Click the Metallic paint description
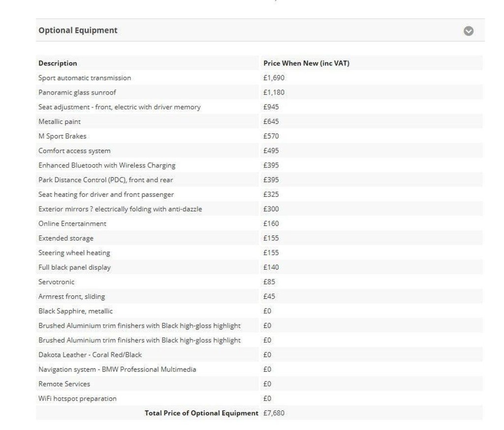This screenshot has width=504, height=430. [x=60, y=122]
